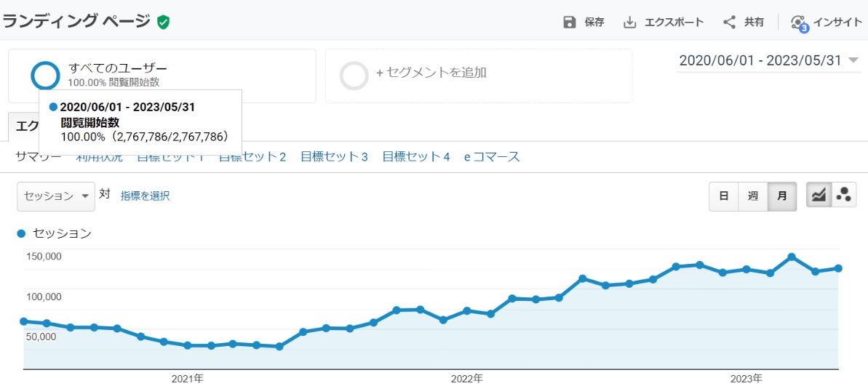Screen dimensions: 868x386
Task: Select the 月 monthly granularity
Action: click(x=782, y=196)
